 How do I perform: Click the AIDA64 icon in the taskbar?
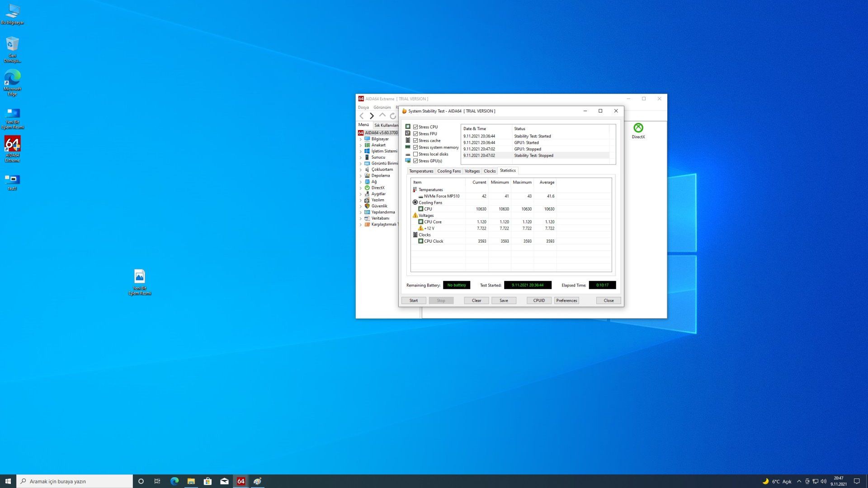(x=241, y=481)
